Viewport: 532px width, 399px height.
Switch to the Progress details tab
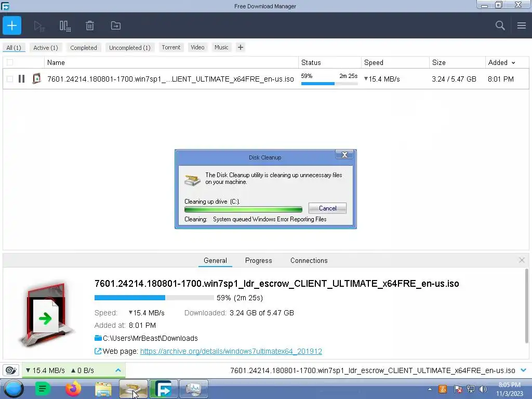(259, 261)
